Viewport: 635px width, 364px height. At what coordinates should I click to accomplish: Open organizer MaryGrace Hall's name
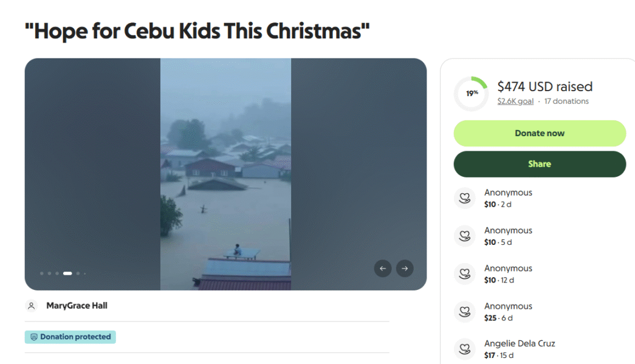click(77, 306)
